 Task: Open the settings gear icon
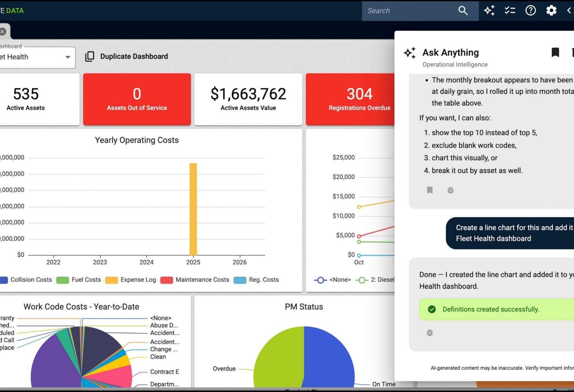click(x=551, y=11)
